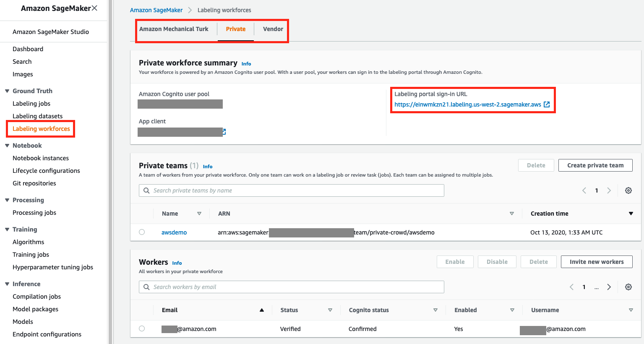
Task: Focus the Search private teams by name field
Action: tap(292, 190)
